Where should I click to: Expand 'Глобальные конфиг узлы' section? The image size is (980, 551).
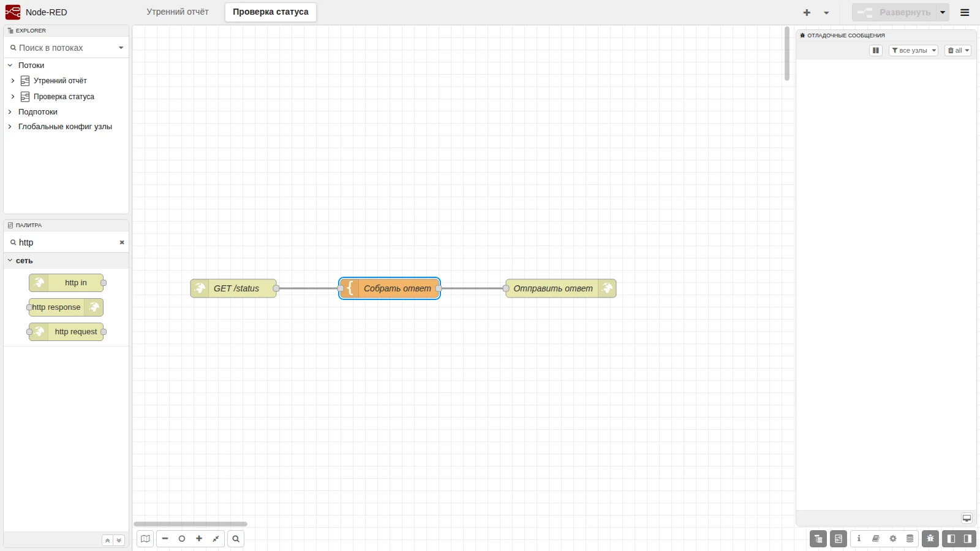click(10, 127)
